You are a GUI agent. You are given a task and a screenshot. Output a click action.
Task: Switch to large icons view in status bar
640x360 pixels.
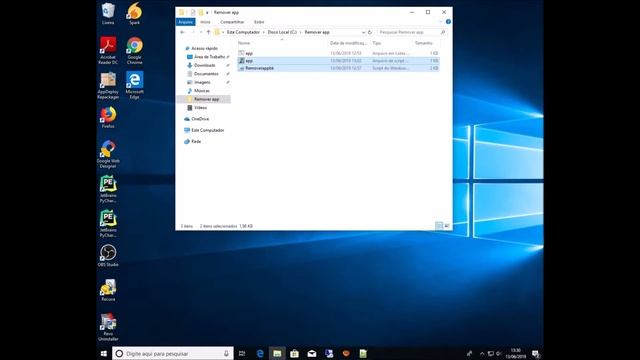447,226
